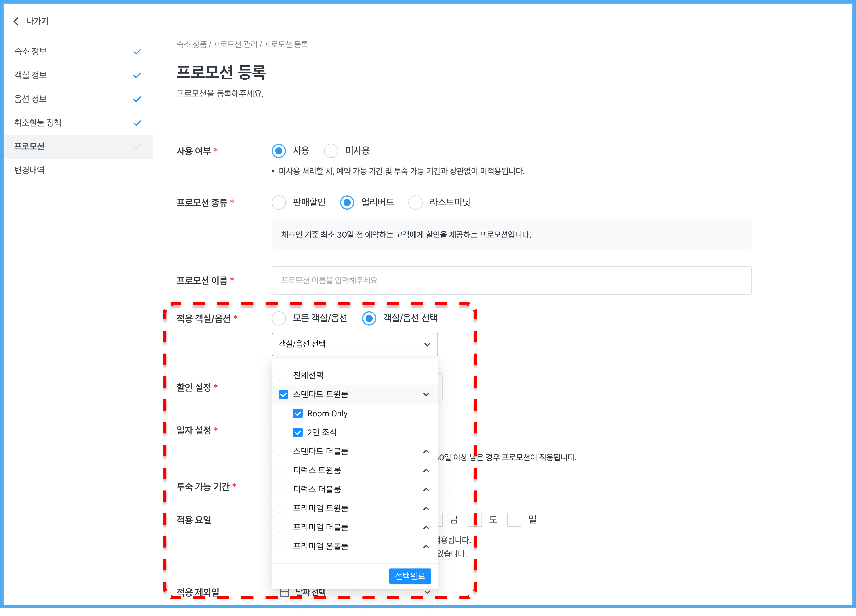Open 변경내역 in the sidebar
Viewport: 856px width, 616px height.
point(30,170)
